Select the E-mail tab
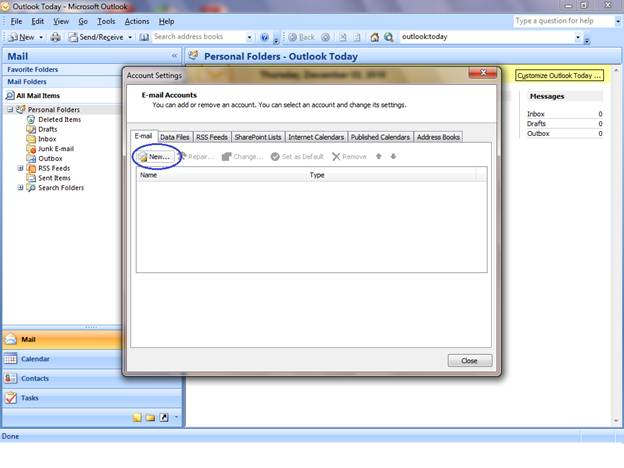Viewport: 624px width, 468px height. pos(143,136)
